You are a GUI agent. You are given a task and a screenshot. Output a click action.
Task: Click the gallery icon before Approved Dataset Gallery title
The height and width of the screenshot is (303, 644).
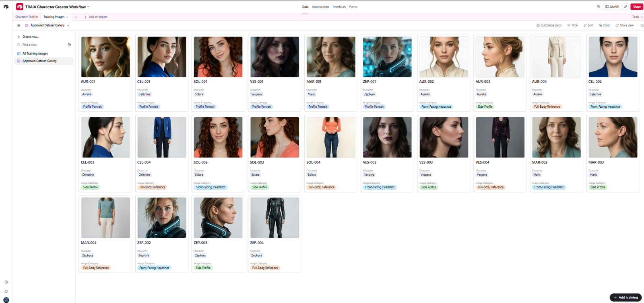point(27,25)
